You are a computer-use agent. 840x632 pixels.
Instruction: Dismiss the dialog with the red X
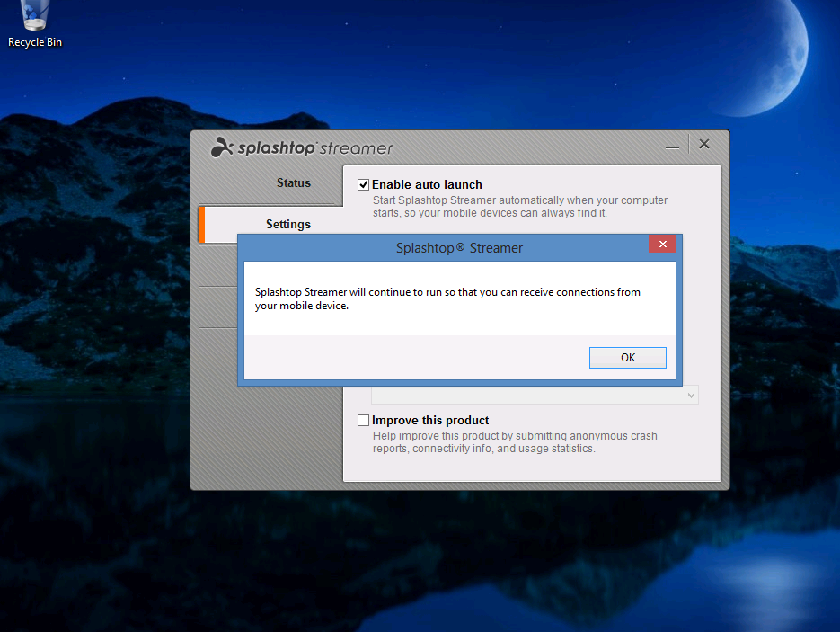tap(662, 245)
